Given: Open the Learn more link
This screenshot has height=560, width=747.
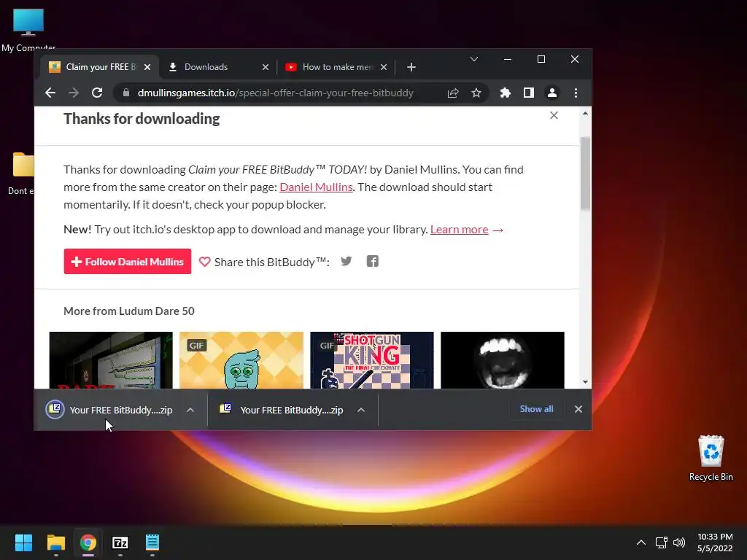Looking at the screenshot, I should (460, 230).
